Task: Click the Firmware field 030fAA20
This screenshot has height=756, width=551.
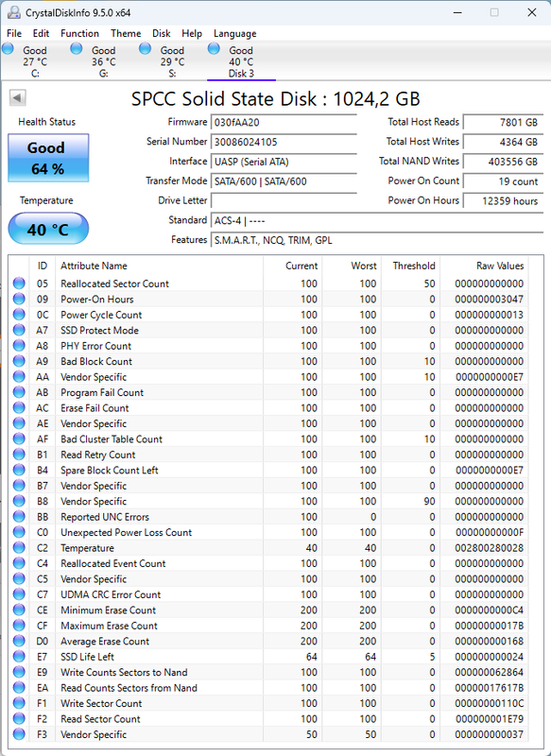Action: coord(284,123)
